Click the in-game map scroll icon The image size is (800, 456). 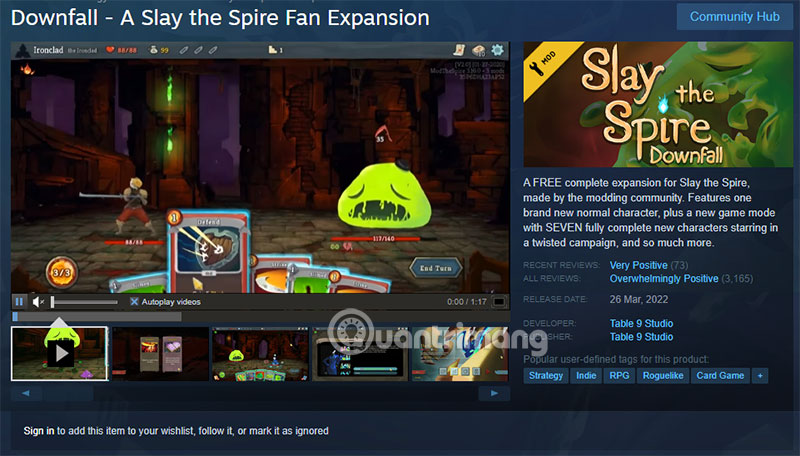[x=459, y=49]
